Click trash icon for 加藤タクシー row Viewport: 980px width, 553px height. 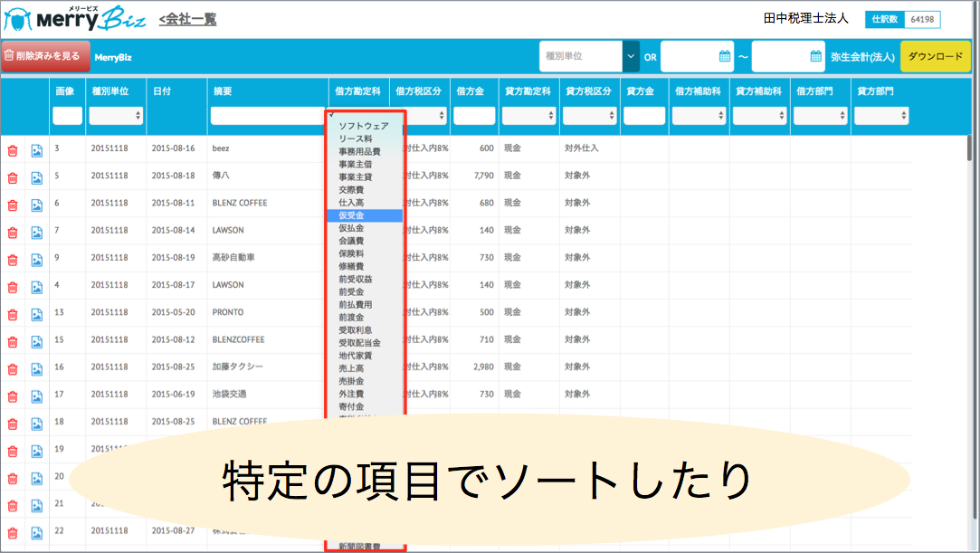pyautogui.click(x=13, y=369)
